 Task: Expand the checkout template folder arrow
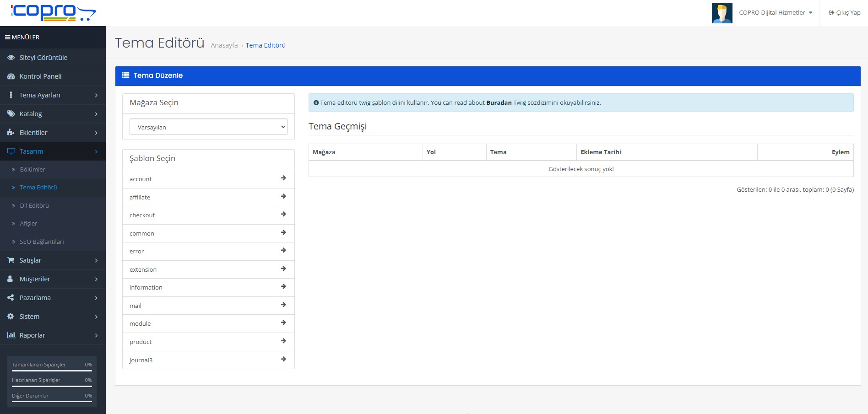[283, 215]
